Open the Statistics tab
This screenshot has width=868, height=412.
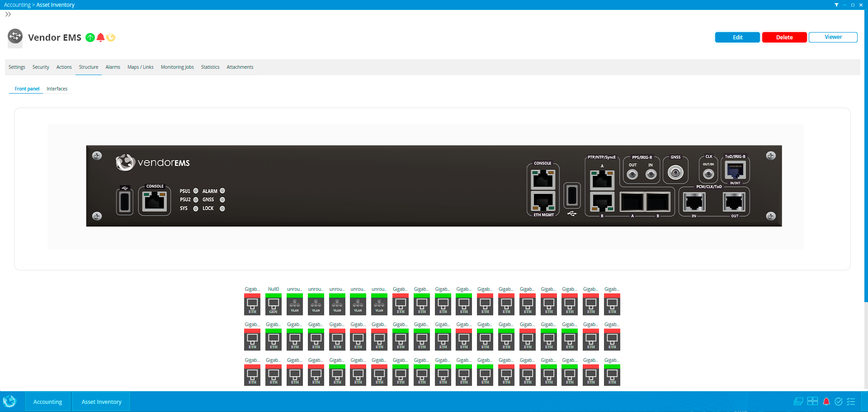click(210, 67)
